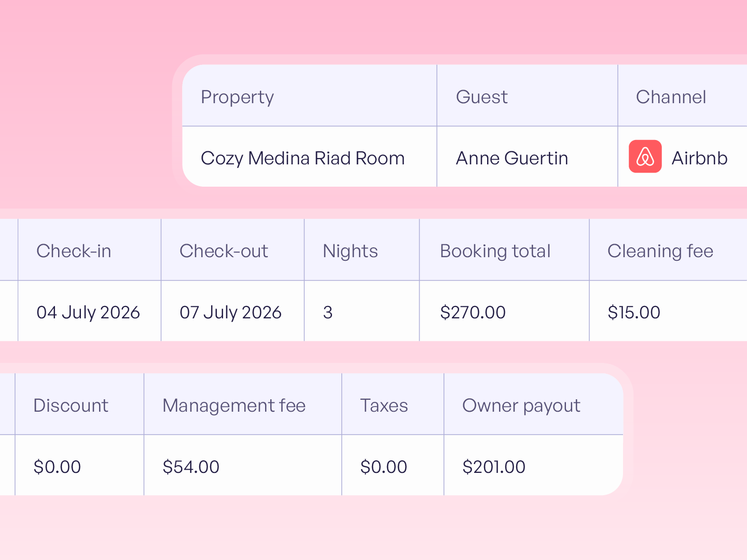Select the 07 July 2026 check-out date

230,313
